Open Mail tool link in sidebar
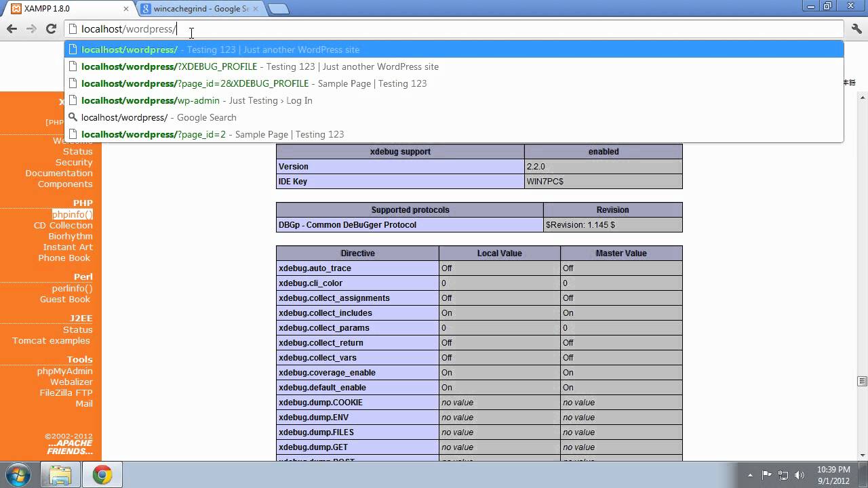The height and width of the screenshot is (488, 868). pyautogui.click(x=84, y=404)
